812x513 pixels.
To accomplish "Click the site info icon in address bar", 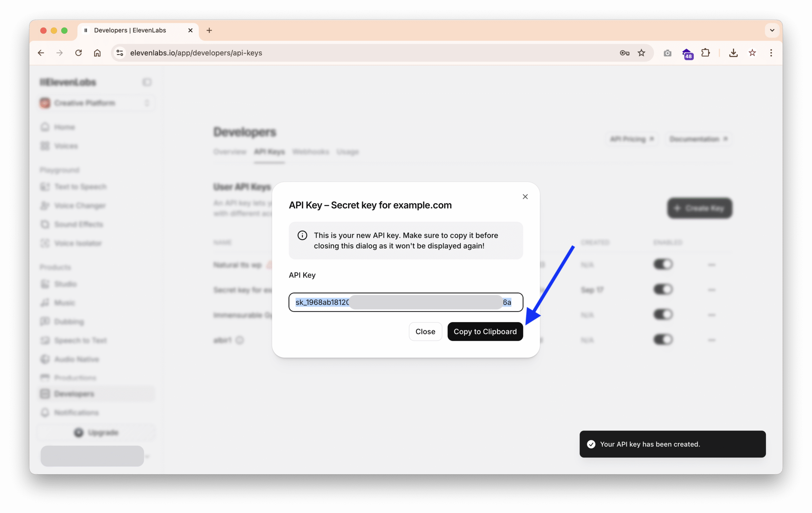I will tap(120, 53).
